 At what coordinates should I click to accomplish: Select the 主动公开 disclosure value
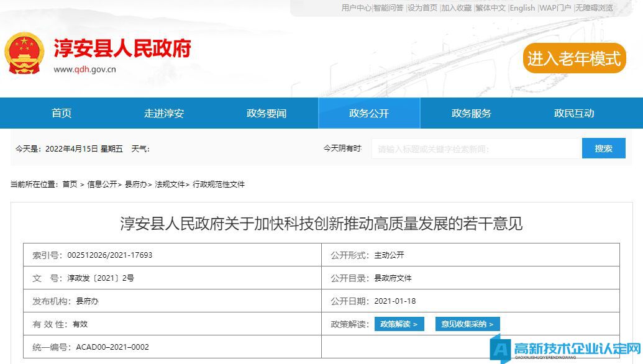(389, 255)
